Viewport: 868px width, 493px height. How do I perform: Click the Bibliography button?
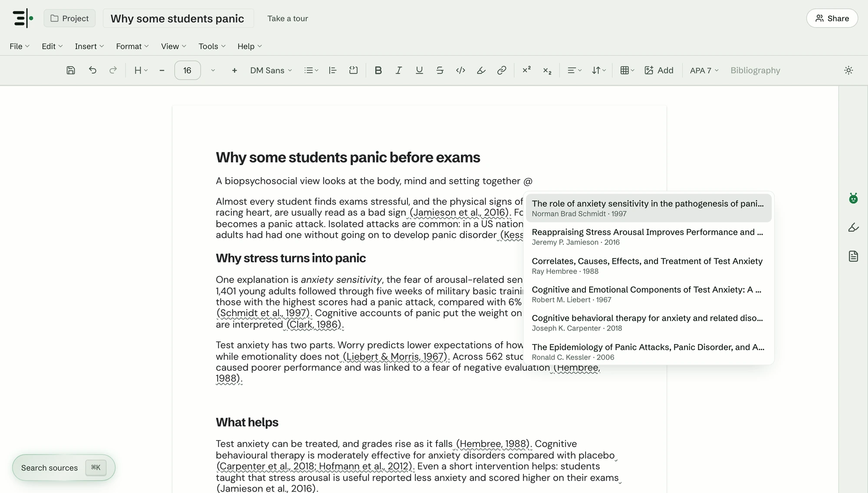[755, 70]
